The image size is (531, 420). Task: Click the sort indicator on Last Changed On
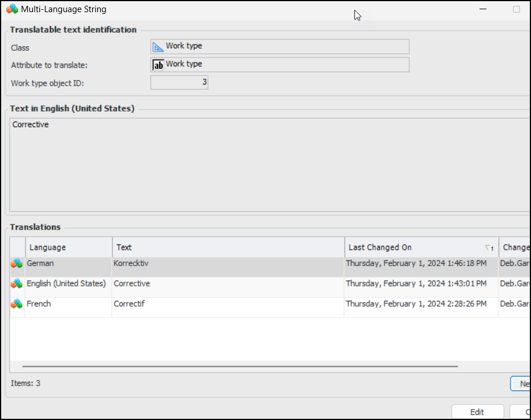pyautogui.click(x=489, y=248)
